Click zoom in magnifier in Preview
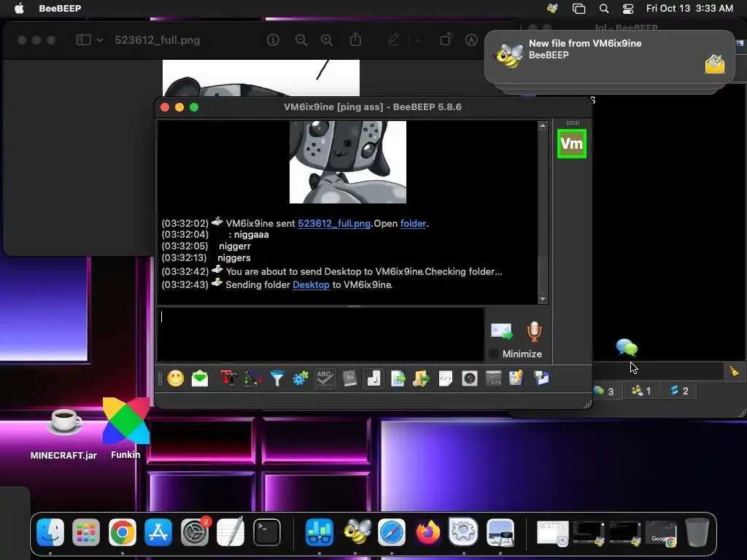The image size is (747, 560). (x=327, y=40)
